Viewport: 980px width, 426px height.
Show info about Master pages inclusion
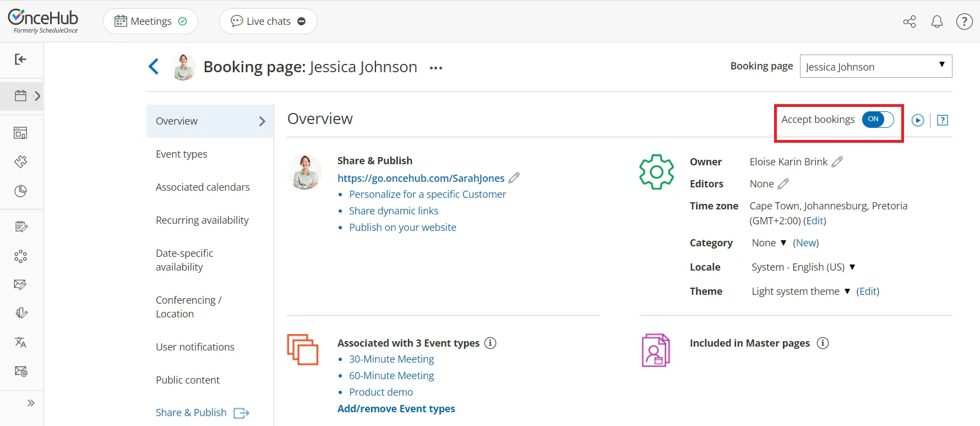click(823, 343)
